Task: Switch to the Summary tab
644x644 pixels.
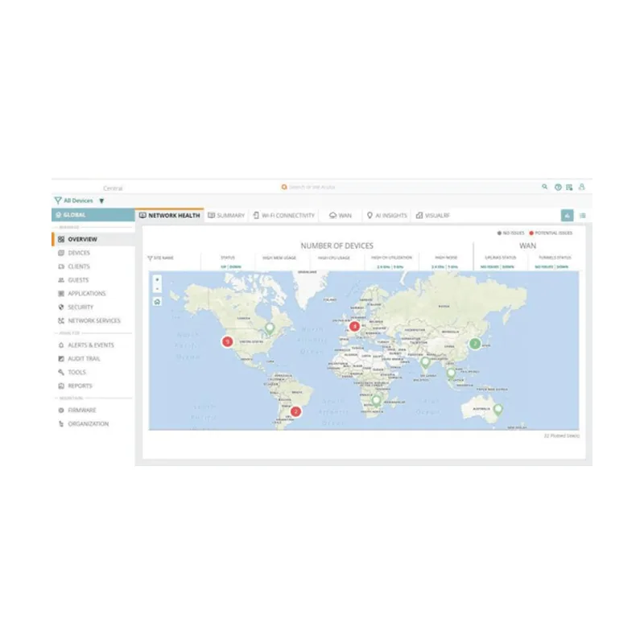Action: tap(226, 215)
